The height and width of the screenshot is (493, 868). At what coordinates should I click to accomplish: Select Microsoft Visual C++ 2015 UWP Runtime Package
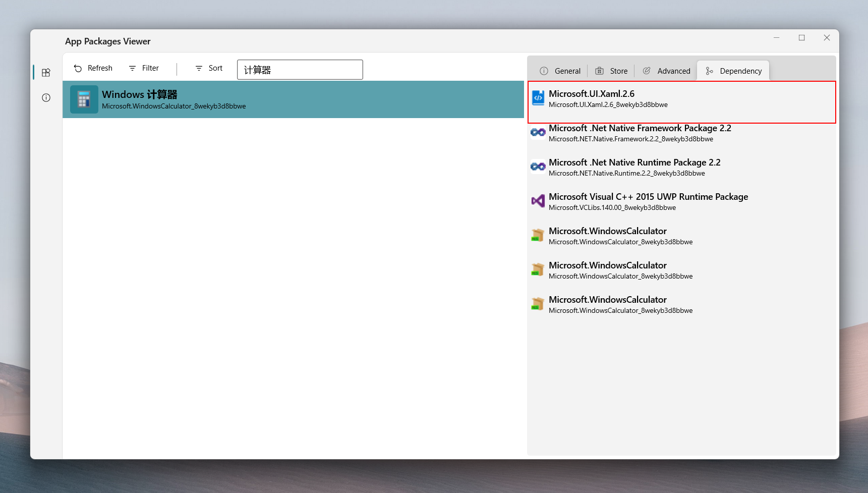(649, 197)
